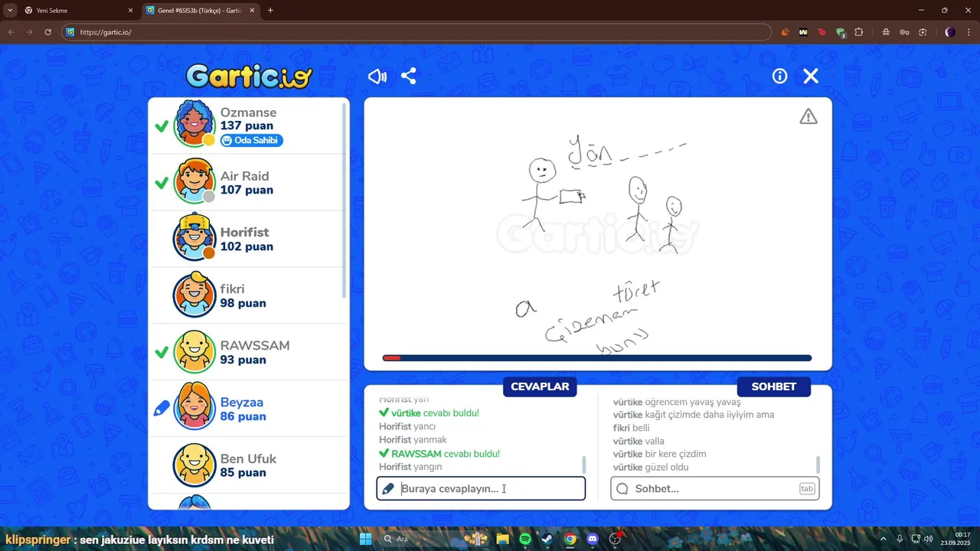980x551 pixels.
Task: Open File Explorer from the taskbar
Action: tap(502, 539)
